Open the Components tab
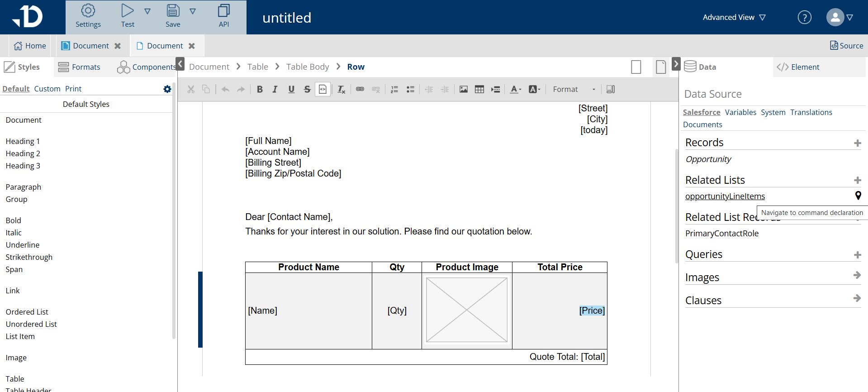Viewport: 868px width, 392px height. [147, 67]
